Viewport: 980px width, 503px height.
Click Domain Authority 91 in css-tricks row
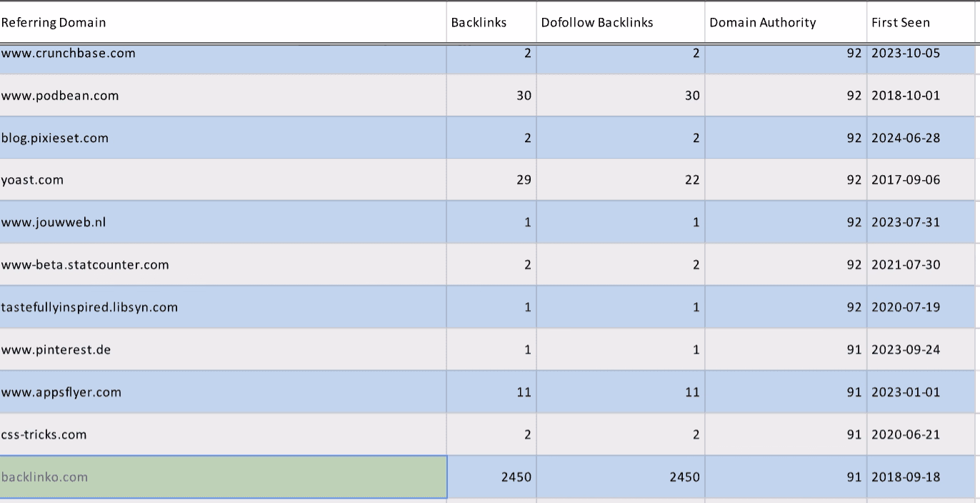[786, 434]
